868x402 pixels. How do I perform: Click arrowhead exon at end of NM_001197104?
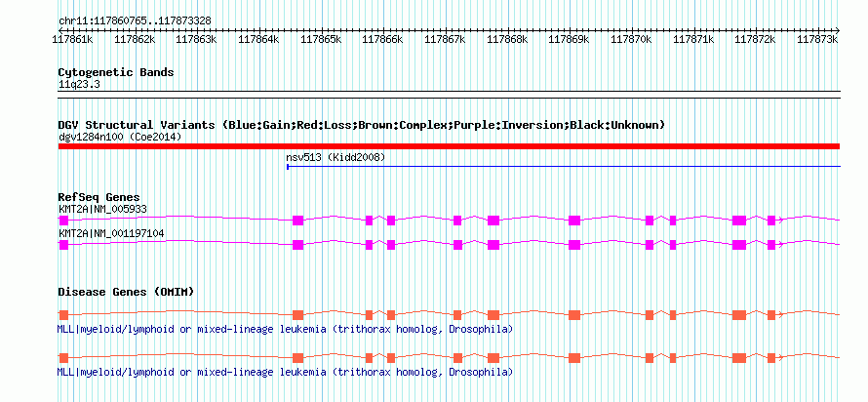tap(772, 245)
